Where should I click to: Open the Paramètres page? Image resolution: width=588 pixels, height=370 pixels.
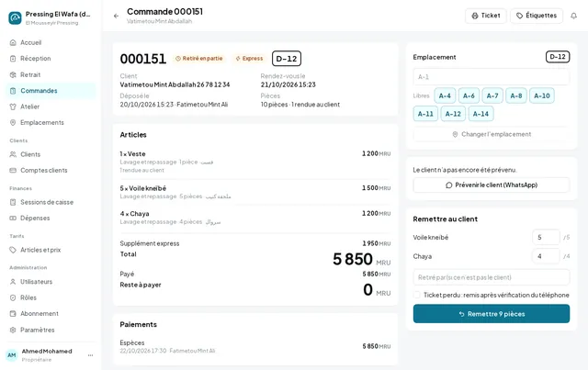[51, 330]
